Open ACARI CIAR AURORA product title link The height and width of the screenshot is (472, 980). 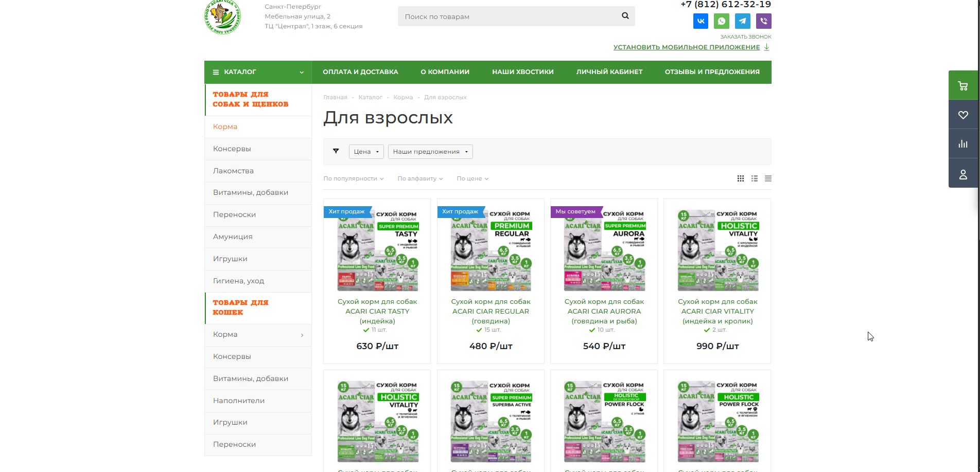[604, 311]
